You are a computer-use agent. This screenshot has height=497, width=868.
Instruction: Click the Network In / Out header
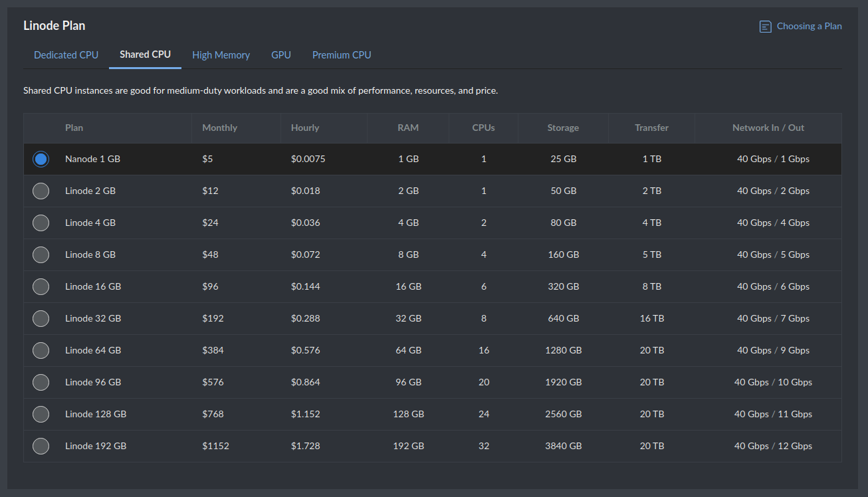[768, 128]
